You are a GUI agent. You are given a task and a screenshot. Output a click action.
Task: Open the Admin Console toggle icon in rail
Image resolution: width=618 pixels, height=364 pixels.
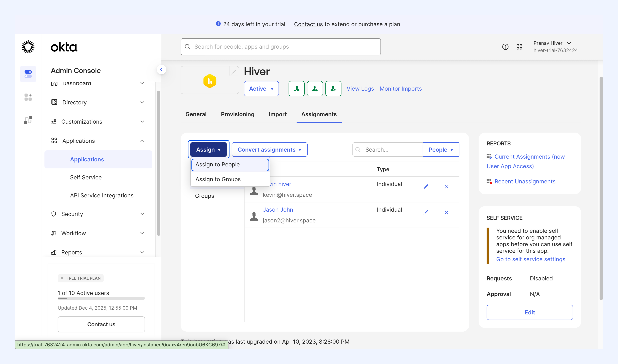pyautogui.click(x=28, y=74)
